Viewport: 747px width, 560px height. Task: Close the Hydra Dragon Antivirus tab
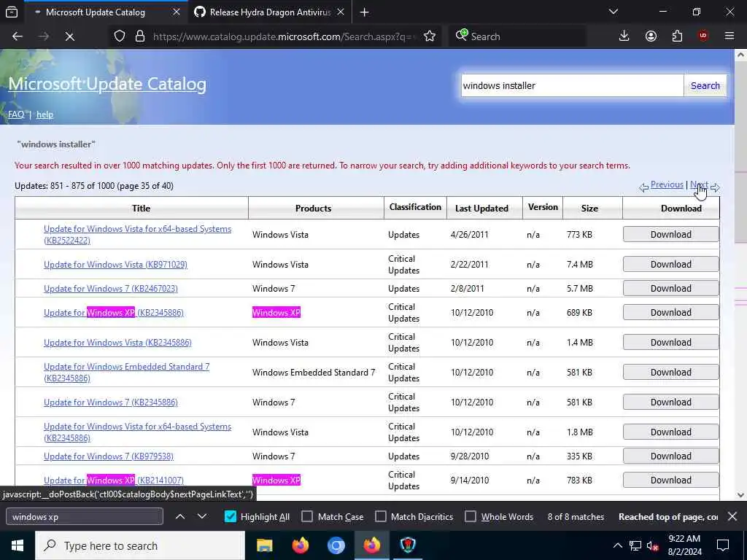(x=341, y=12)
